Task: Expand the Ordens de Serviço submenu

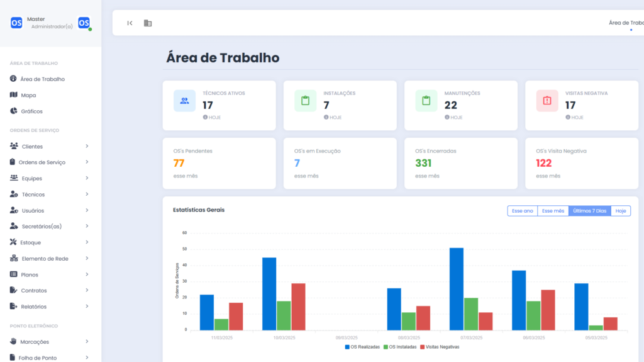Action: pos(87,162)
